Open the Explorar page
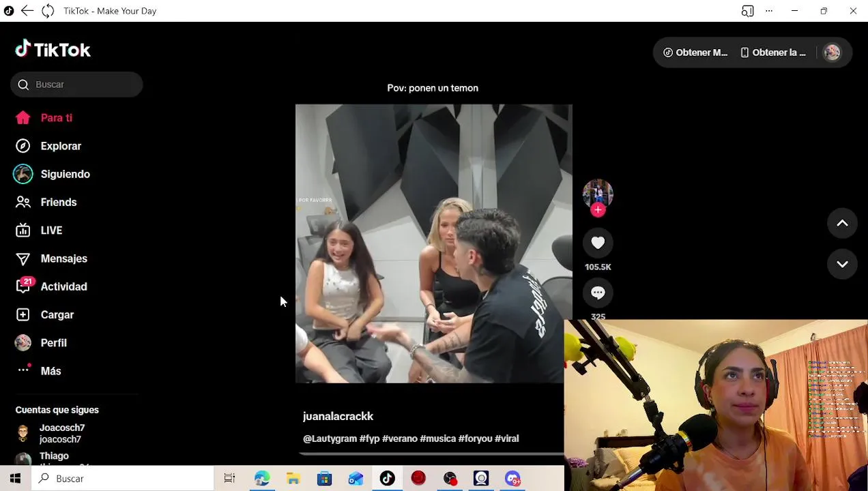 [x=48, y=146]
